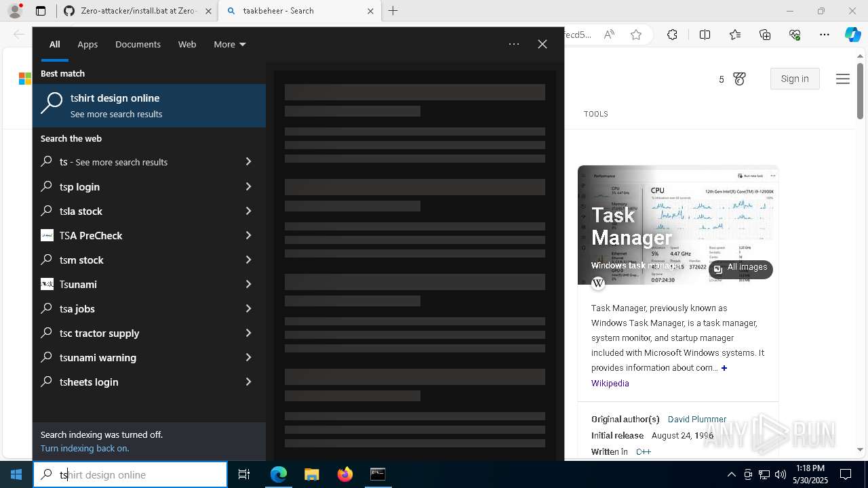Add page to favorites star icon
The width and height of the screenshot is (868, 488).
[636, 35]
